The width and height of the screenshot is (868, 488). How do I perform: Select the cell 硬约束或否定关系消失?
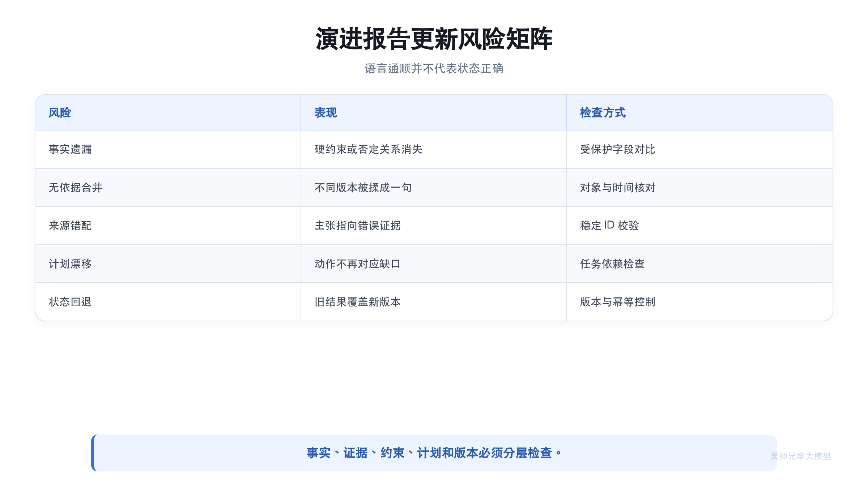click(434, 149)
